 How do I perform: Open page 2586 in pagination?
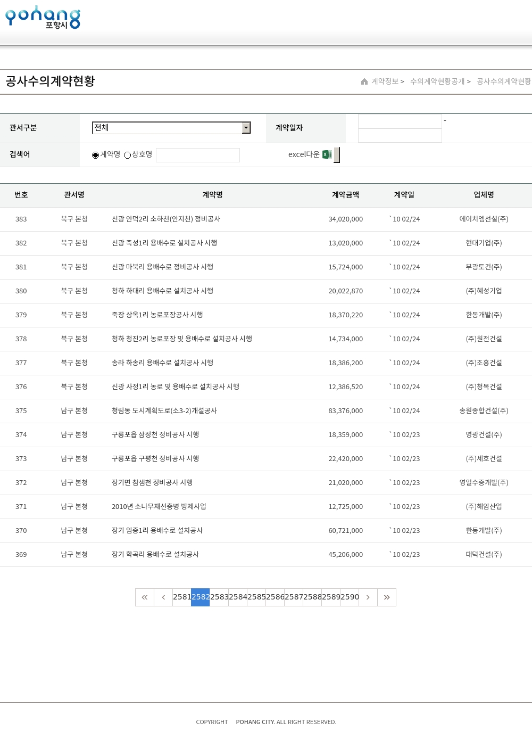click(275, 597)
